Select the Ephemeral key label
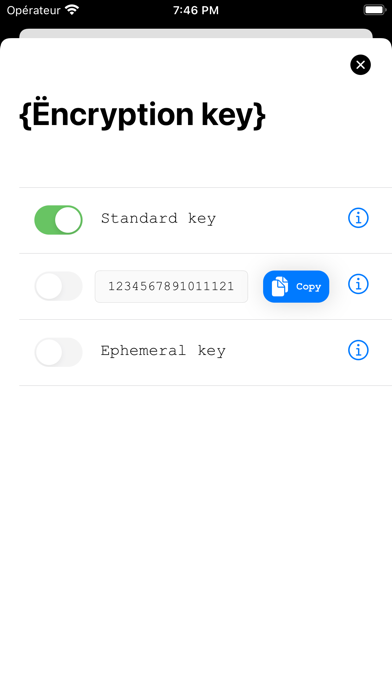 pos(163,351)
